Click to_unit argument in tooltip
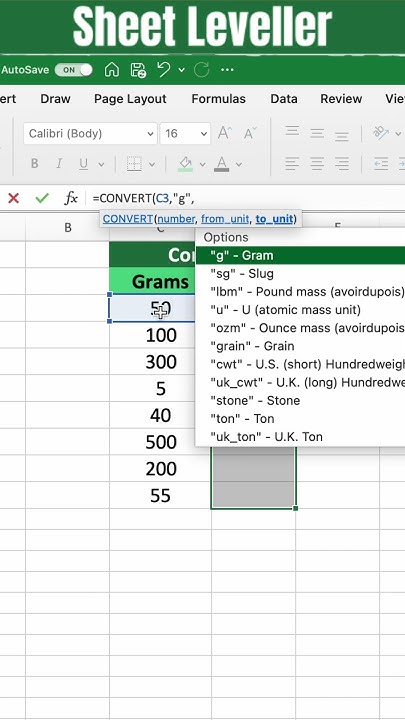405x720 pixels. [x=274, y=219]
